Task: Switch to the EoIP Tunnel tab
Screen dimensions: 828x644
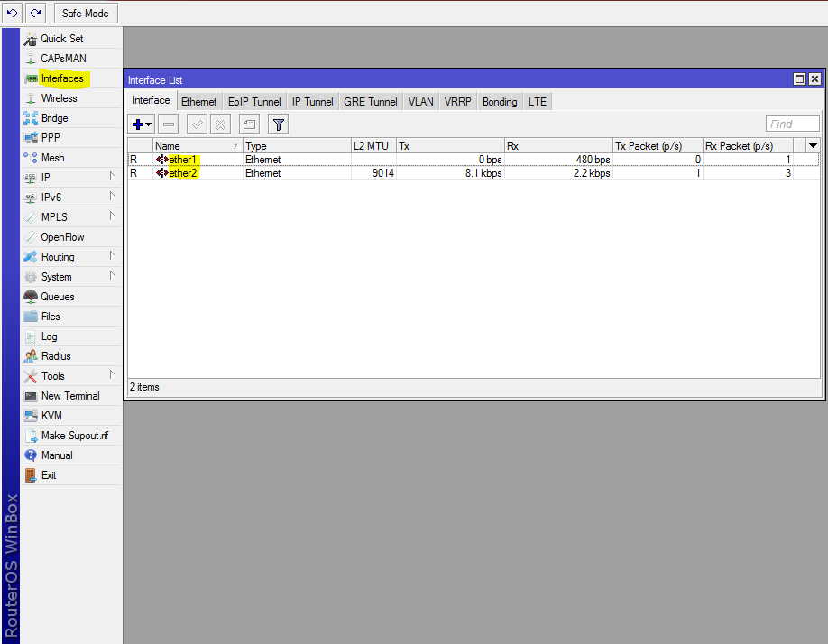Action: 254,101
